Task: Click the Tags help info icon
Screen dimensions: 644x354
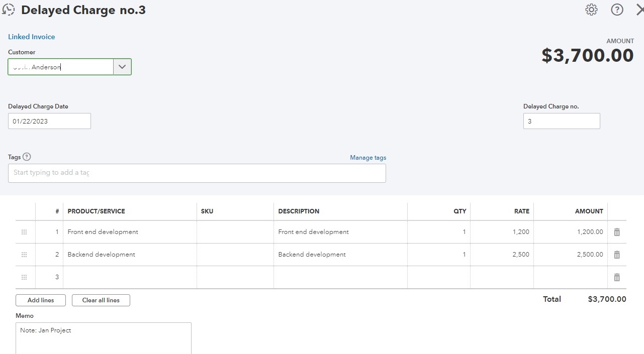Action: 27,157
